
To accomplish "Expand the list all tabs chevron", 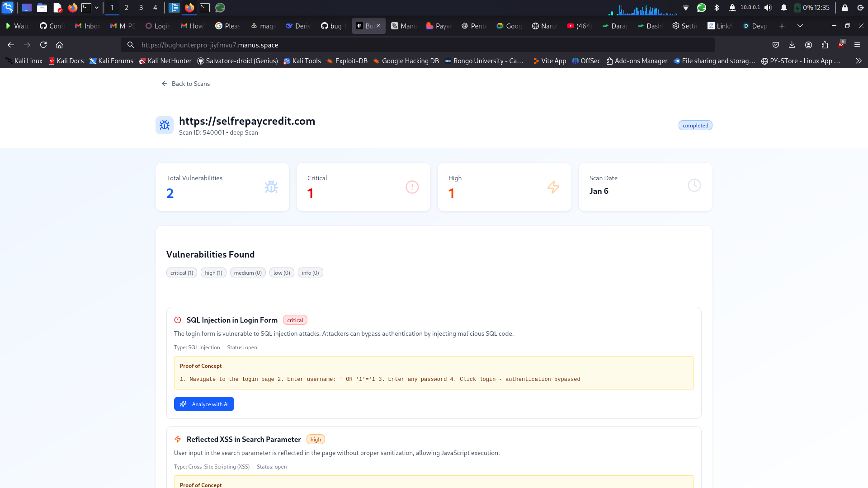I will (800, 26).
